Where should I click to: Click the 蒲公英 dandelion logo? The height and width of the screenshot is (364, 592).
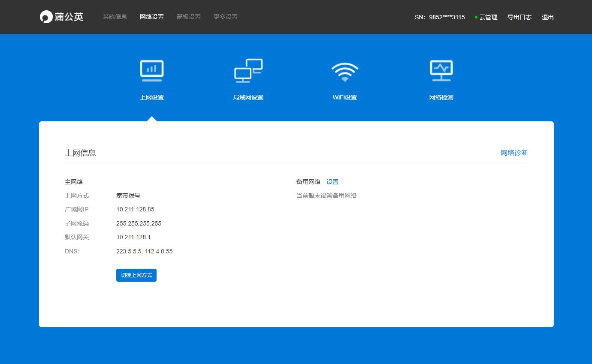coord(61,16)
